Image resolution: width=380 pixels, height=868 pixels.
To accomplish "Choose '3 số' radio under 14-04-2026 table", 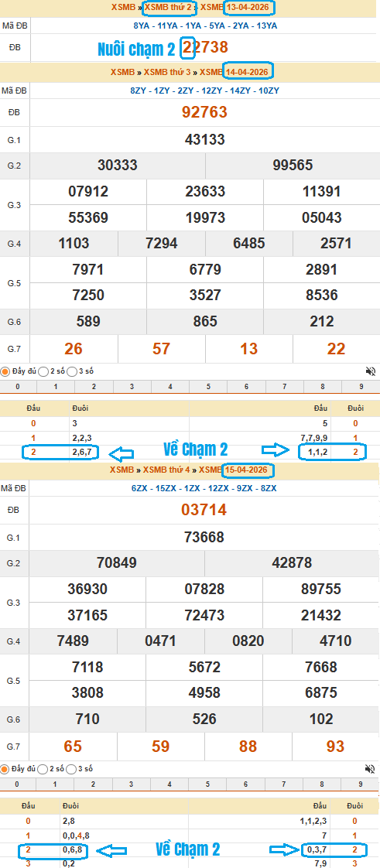I will coord(71,371).
